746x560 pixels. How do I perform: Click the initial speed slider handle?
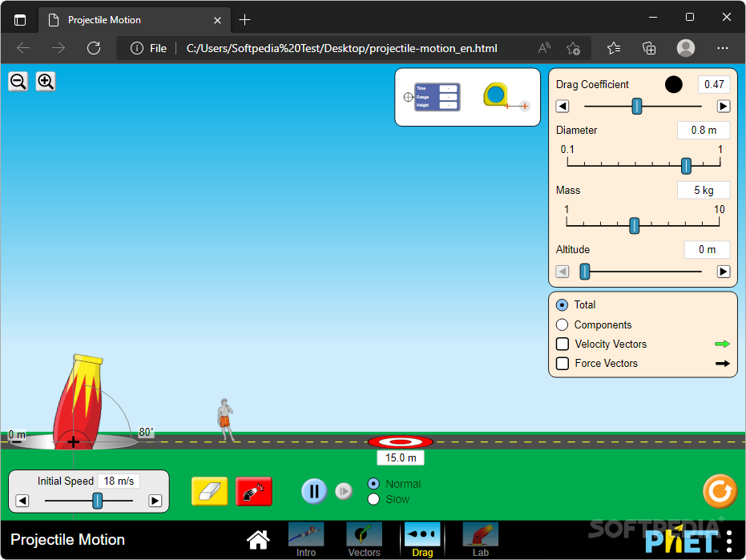(x=98, y=501)
